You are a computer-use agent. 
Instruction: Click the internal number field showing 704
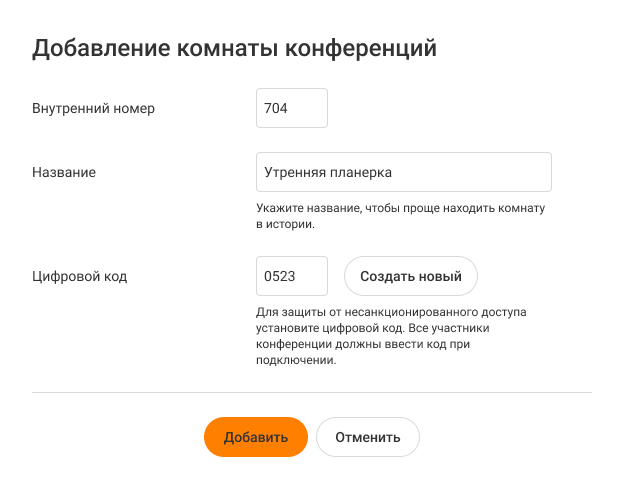tap(292, 108)
